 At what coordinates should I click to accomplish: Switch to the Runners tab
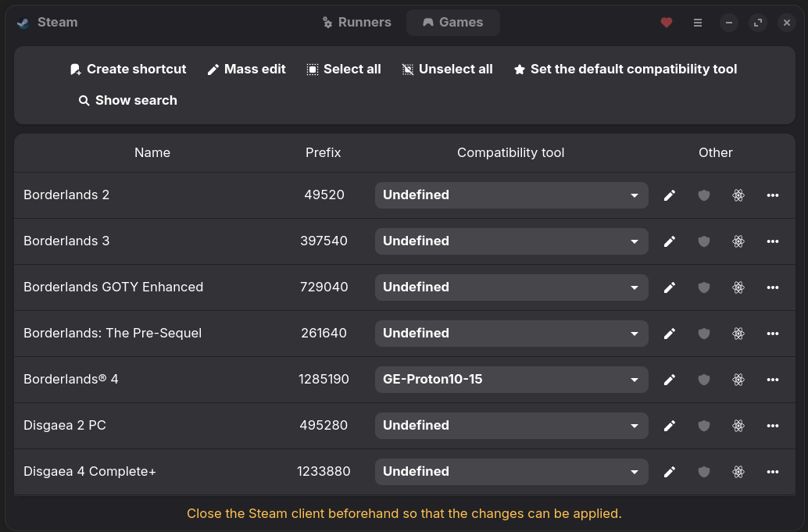pos(357,23)
